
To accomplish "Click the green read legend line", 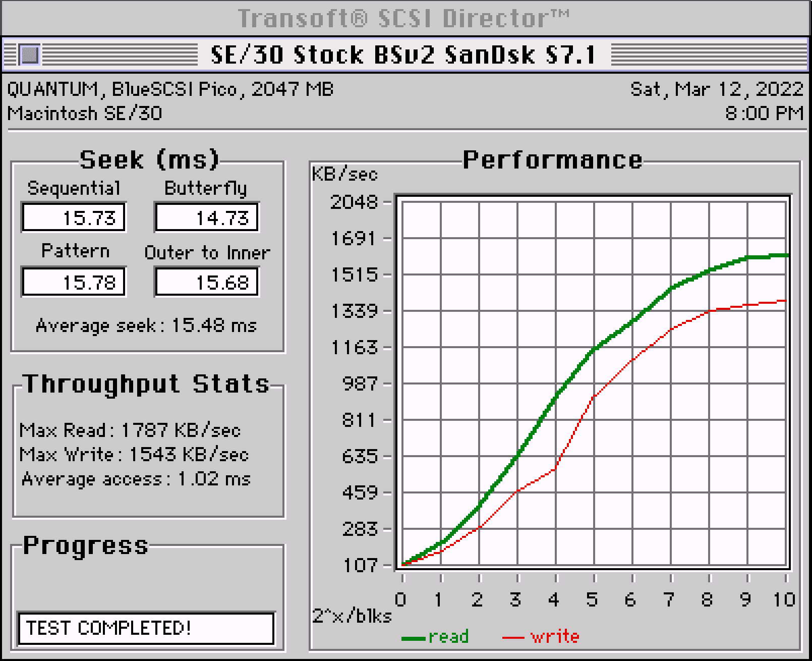I will tap(414, 638).
